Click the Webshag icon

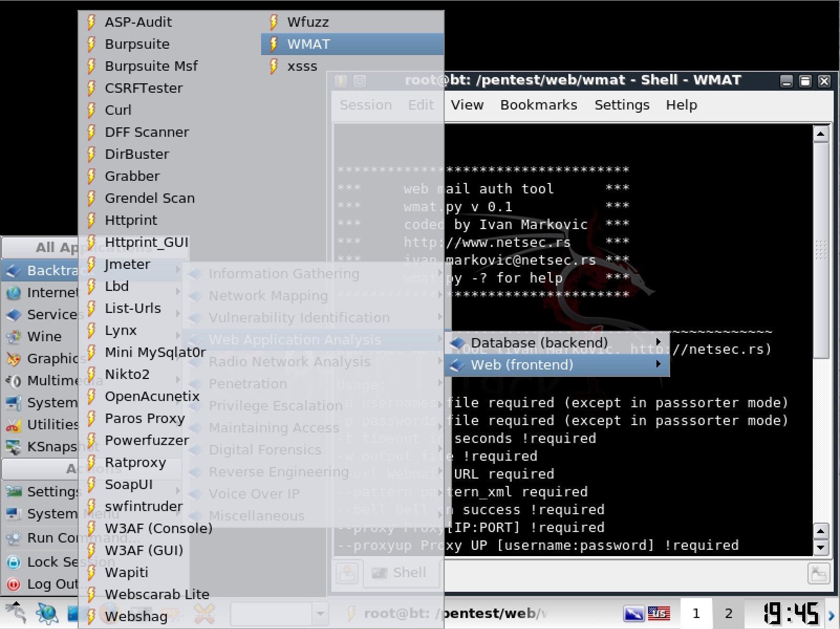[x=91, y=616]
